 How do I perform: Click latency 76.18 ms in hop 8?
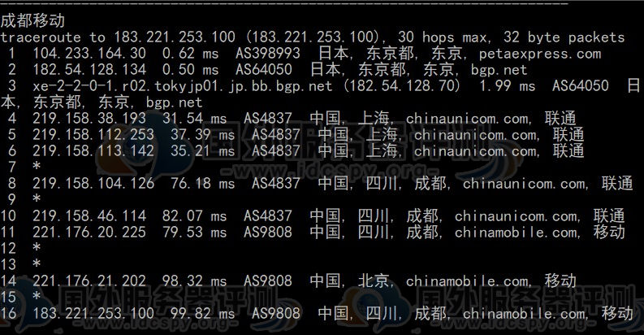coord(202,183)
